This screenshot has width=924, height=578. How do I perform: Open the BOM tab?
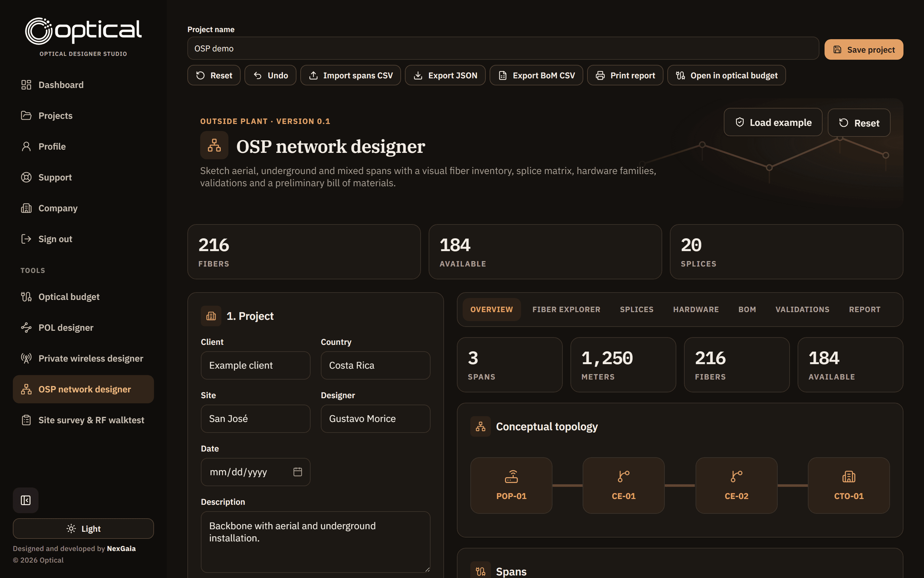tap(747, 309)
